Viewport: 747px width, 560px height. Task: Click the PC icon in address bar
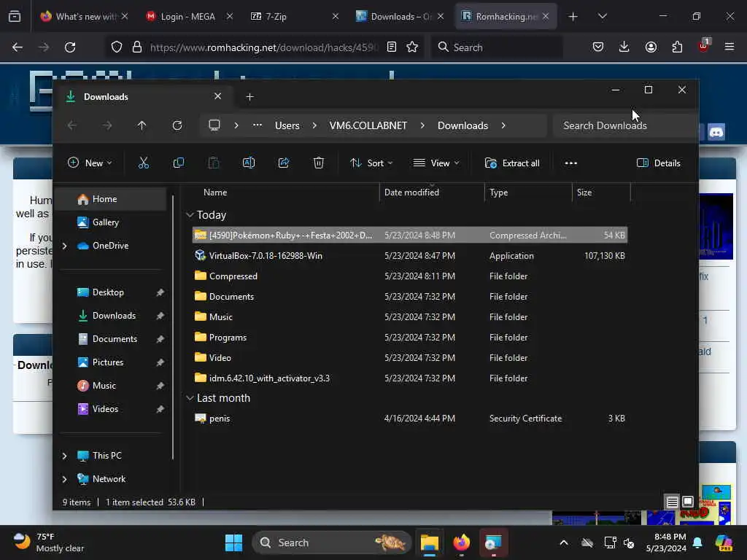(x=214, y=125)
